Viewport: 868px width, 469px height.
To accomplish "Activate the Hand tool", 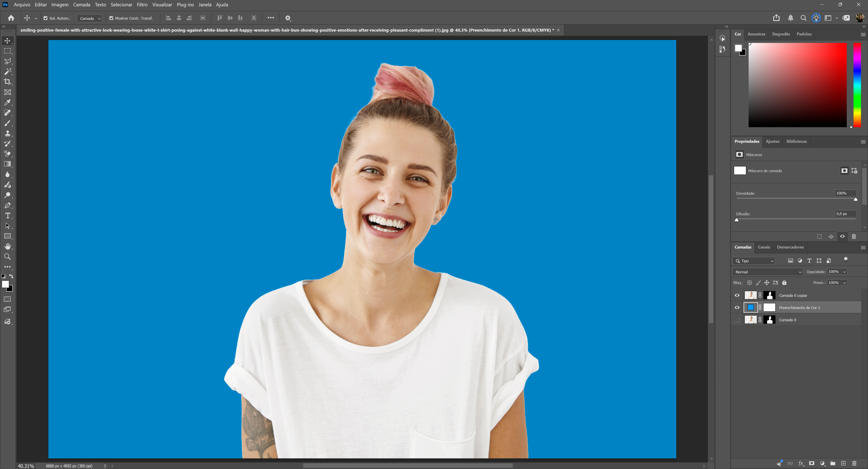I will pyautogui.click(x=7, y=246).
